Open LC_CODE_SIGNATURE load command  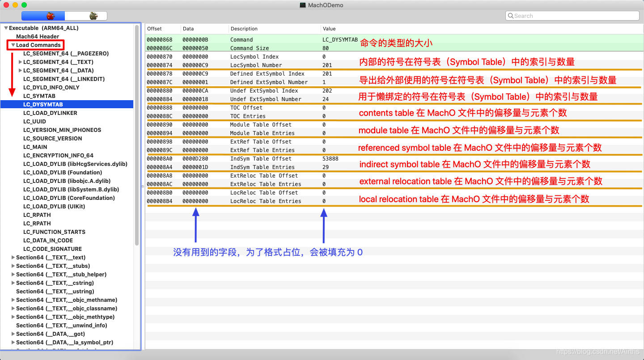(x=52, y=249)
